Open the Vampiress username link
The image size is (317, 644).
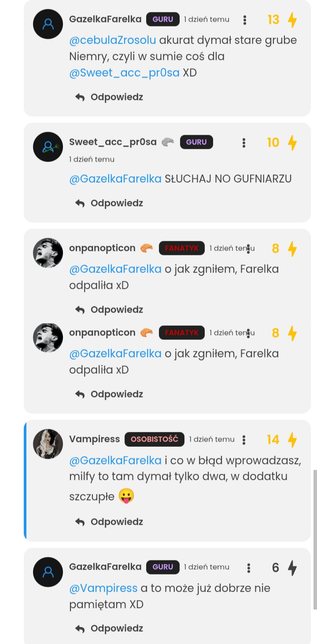click(x=94, y=439)
